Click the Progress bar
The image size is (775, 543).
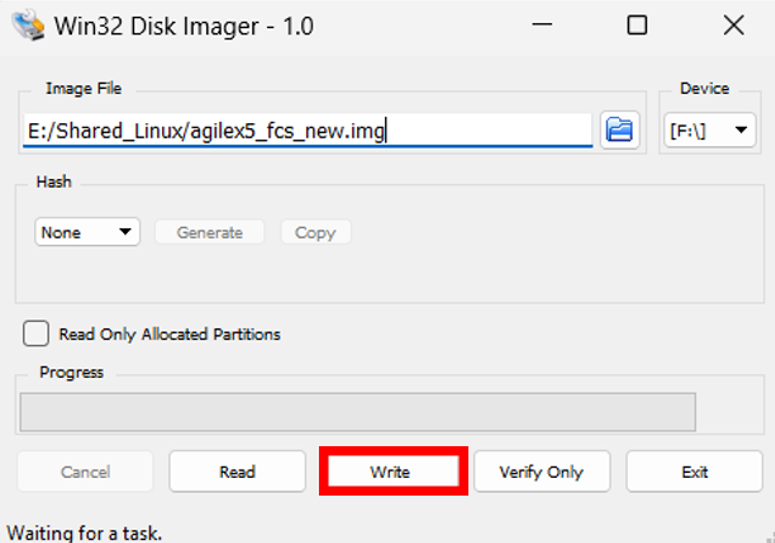tap(357, 412)
